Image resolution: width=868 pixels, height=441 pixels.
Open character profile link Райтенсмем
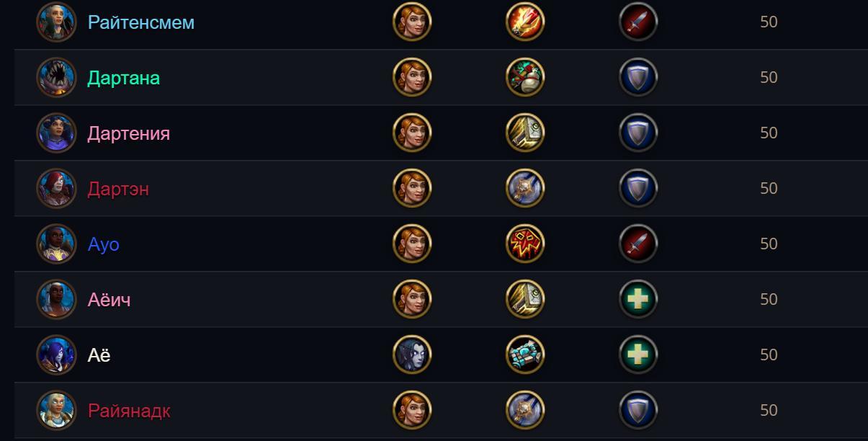(141, 22)
